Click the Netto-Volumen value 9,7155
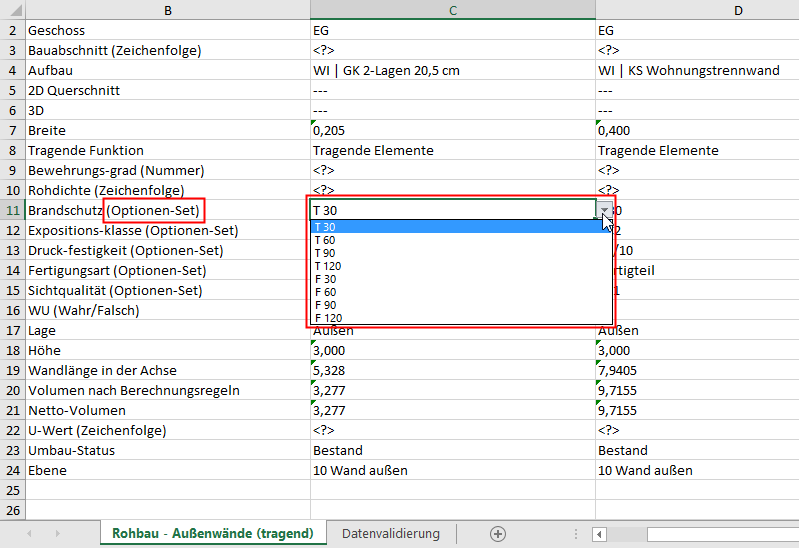The width and height of the screenshot is (799, 548). 697,410
